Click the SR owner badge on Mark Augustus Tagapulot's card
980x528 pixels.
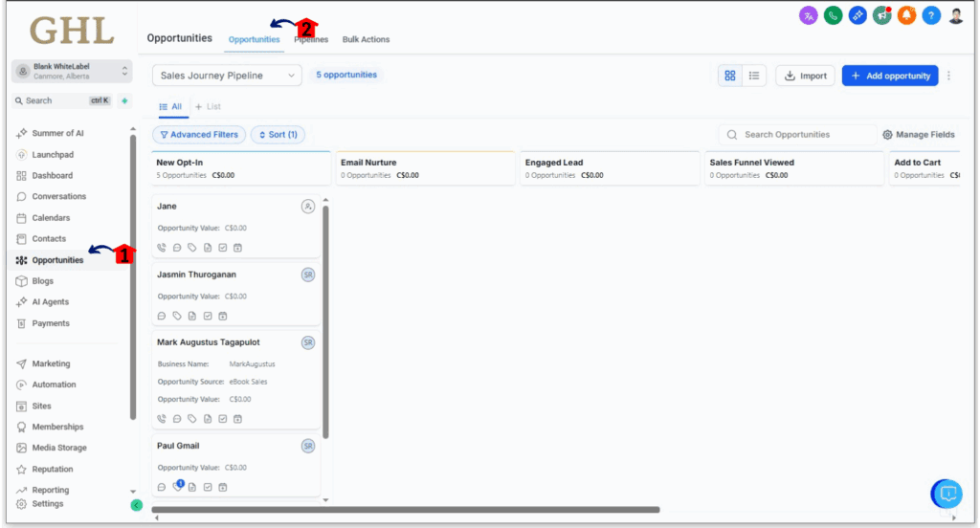point(308,342)
